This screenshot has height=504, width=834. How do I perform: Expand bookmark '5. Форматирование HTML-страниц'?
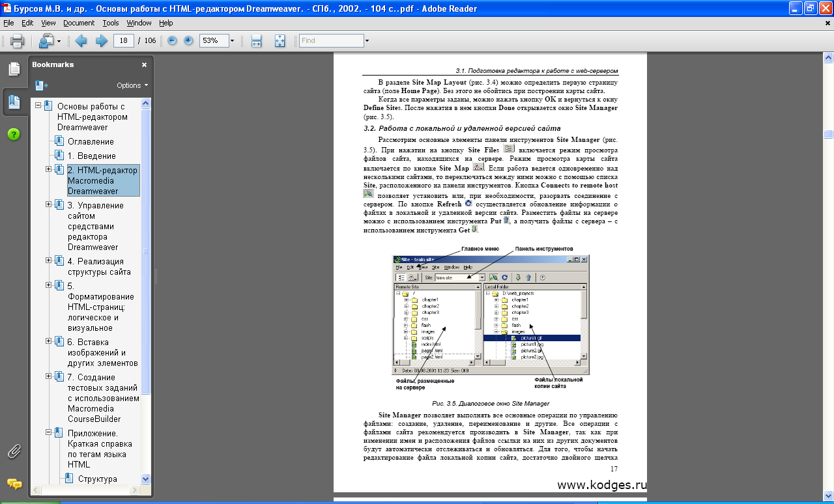coord(49,285)
